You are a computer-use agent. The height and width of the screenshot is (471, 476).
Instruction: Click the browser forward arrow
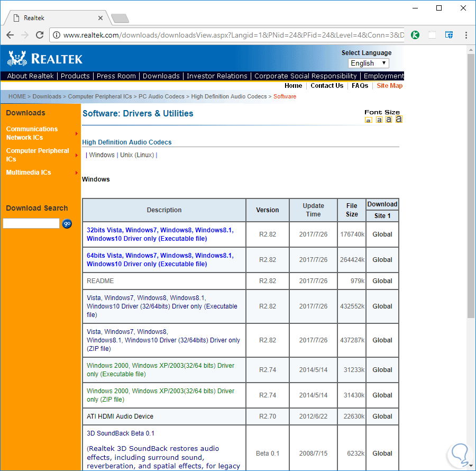click(x=25, y=35)
